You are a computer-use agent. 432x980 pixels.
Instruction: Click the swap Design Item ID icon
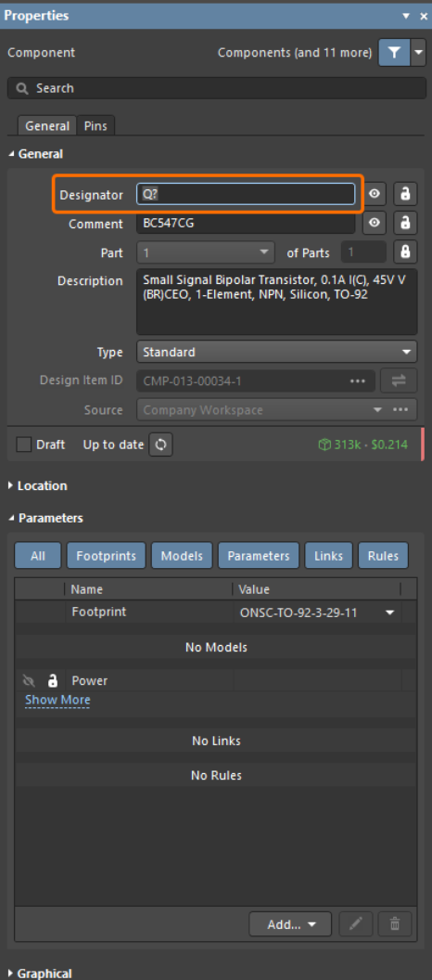point(399,380)
